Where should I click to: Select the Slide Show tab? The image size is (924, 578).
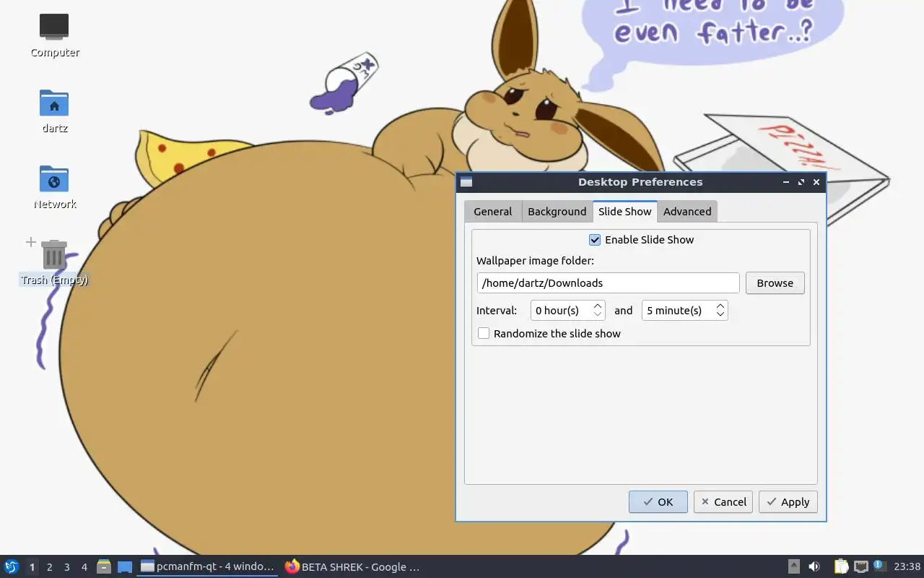pyautogui.click(x=625, y=211)
